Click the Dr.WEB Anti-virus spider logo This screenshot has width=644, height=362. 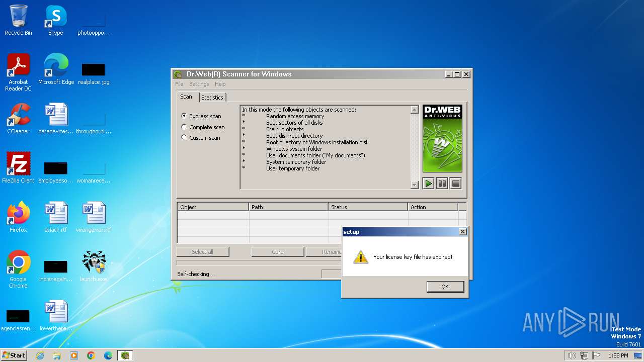[x=442, y=139]
